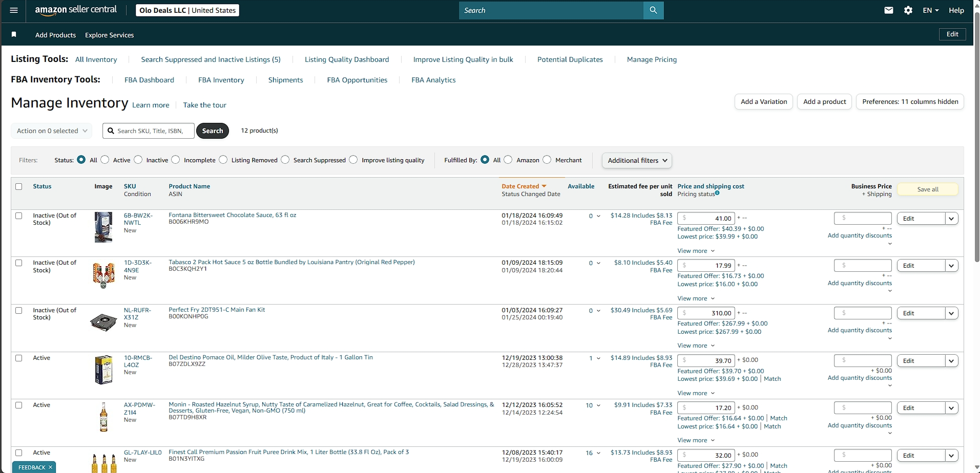Open the hamburger navigation menu
This screenshot has height=473, width=980.
14,10
